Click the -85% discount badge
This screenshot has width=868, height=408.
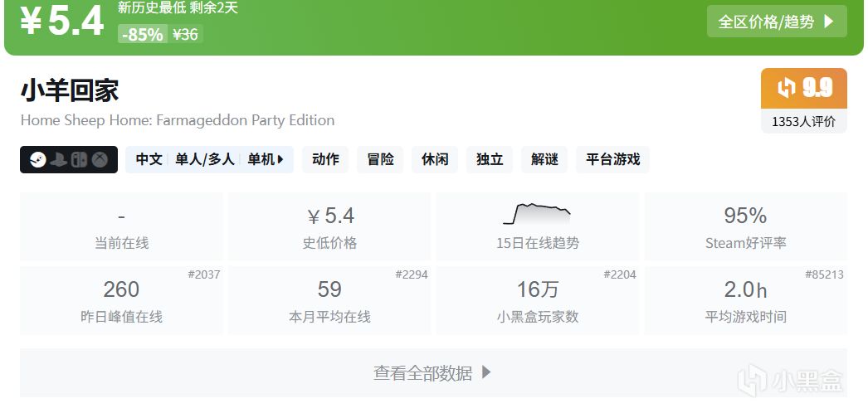click(x=143, y=34)
